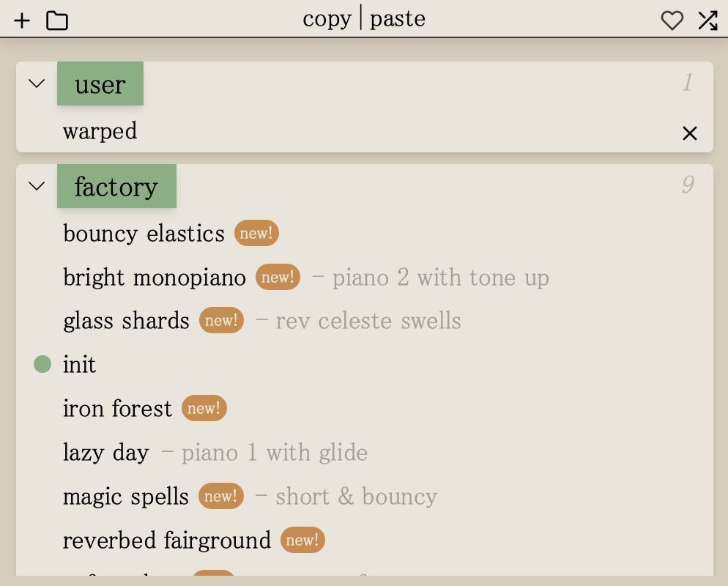
Task: Choose the glass shards preset
Action: coord(126,321)
